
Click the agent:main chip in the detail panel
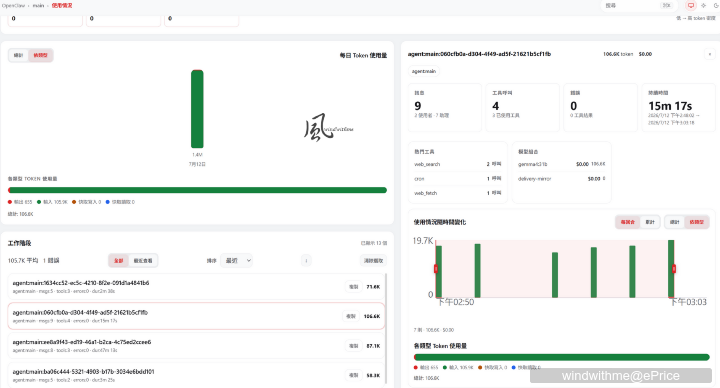[424, 71]
